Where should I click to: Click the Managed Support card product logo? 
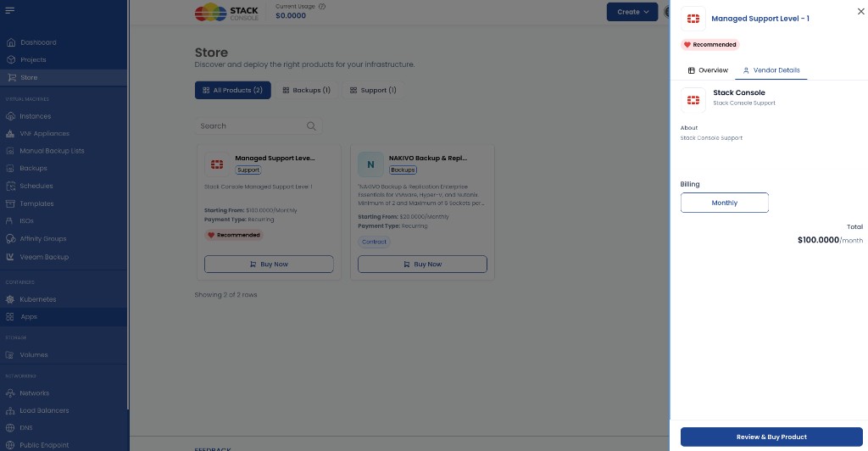[217, 164]
